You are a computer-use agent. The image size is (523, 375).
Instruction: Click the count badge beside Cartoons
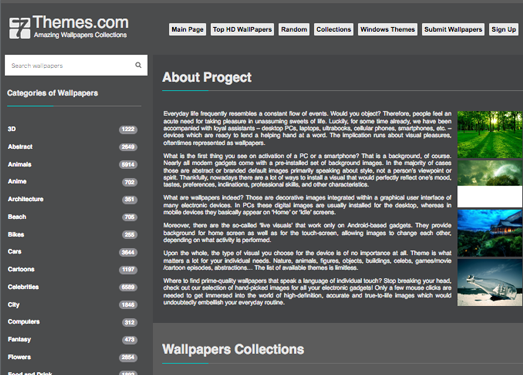pyautogui.click(x=128, y=270)
